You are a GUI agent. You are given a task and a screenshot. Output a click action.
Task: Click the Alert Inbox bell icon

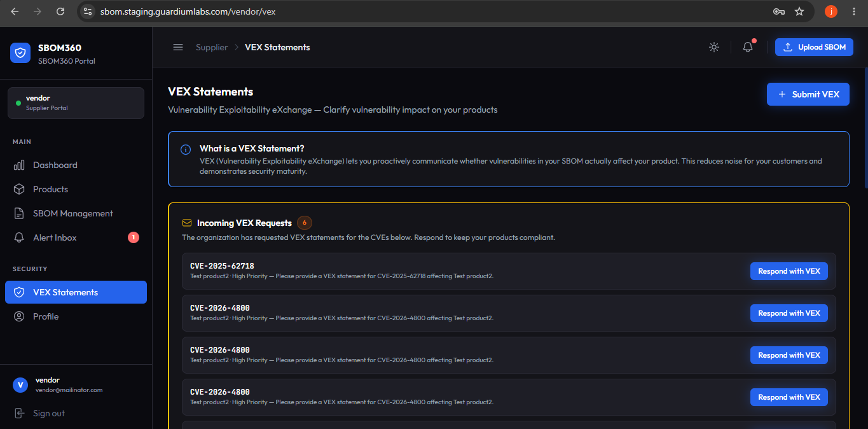click(20, 237)
